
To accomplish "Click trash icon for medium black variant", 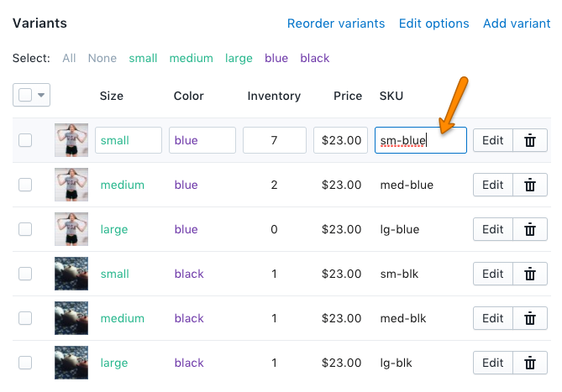I will (x=530, y=318).
